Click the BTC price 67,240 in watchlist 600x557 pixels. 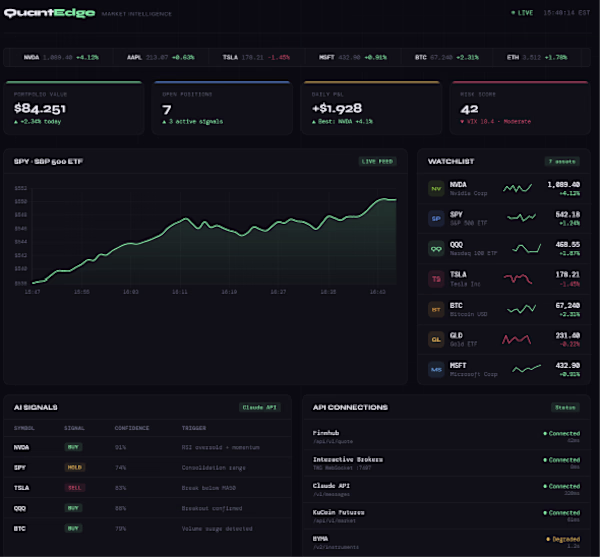coord(567,305)
